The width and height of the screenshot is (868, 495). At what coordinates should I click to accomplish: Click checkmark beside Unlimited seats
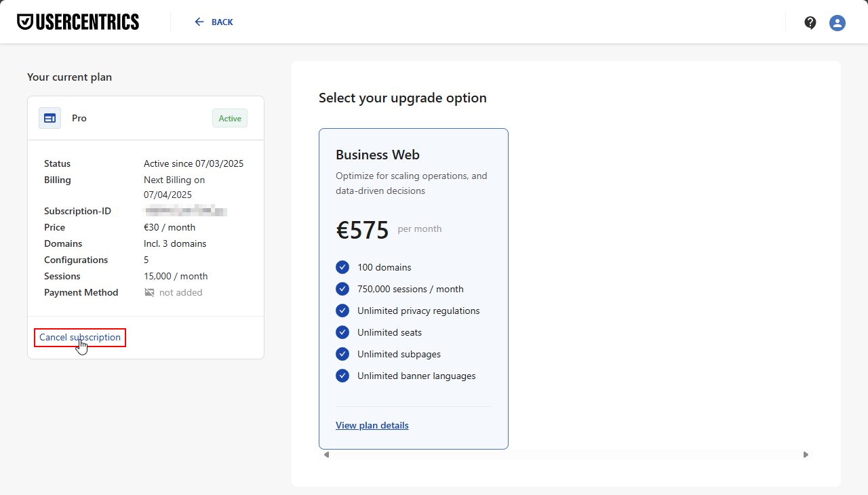(342, 332)
